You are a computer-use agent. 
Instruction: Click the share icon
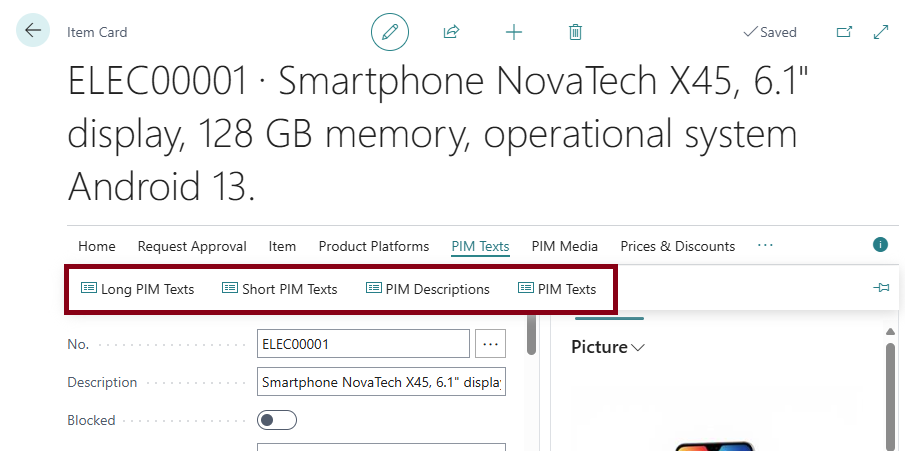point(451,32)
